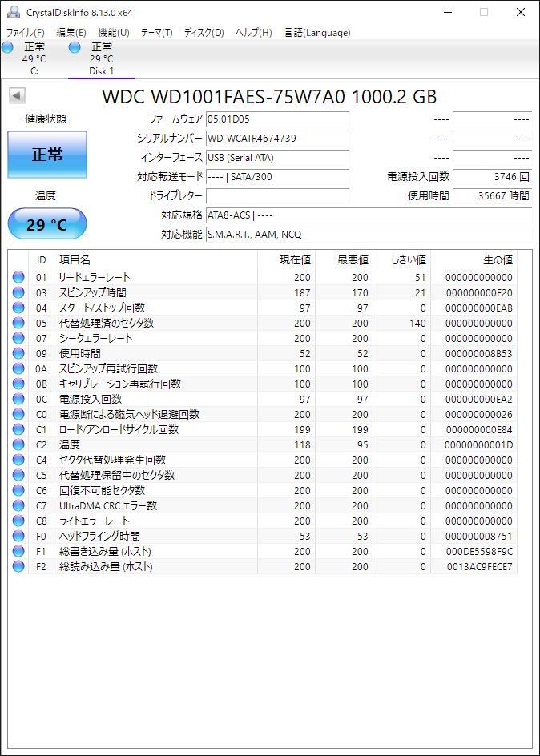
Task: Click the 生の値 column header
Action: coord(474,259)
